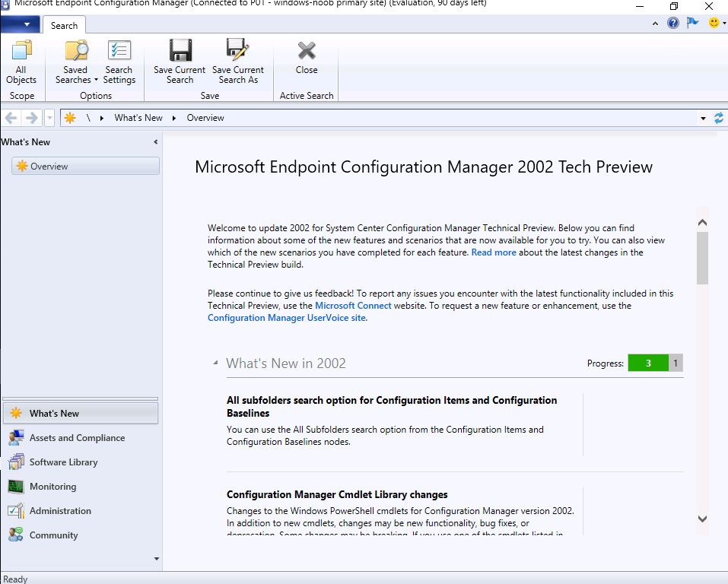
Task: Collapse the What's New navigation pane
Action: pos(155,142)
